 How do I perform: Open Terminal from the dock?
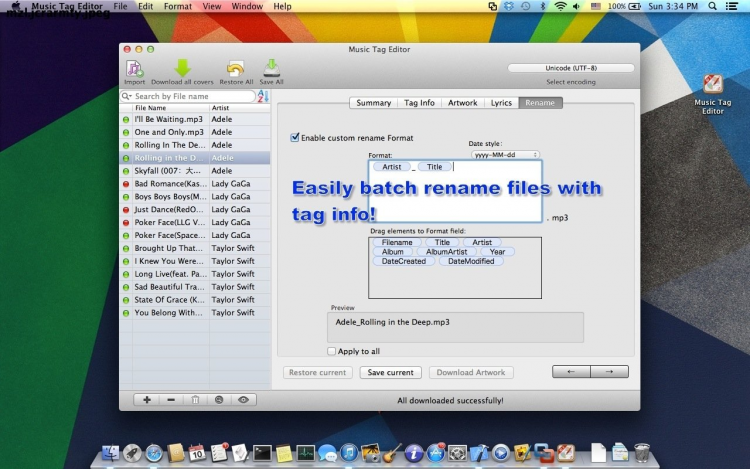262,453
